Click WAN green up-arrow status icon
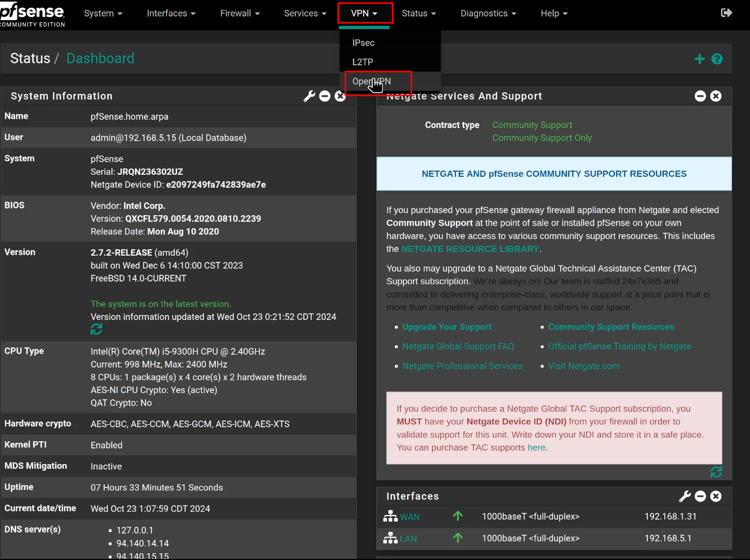This screenshot has height=560, width=750. coord(458,516)
